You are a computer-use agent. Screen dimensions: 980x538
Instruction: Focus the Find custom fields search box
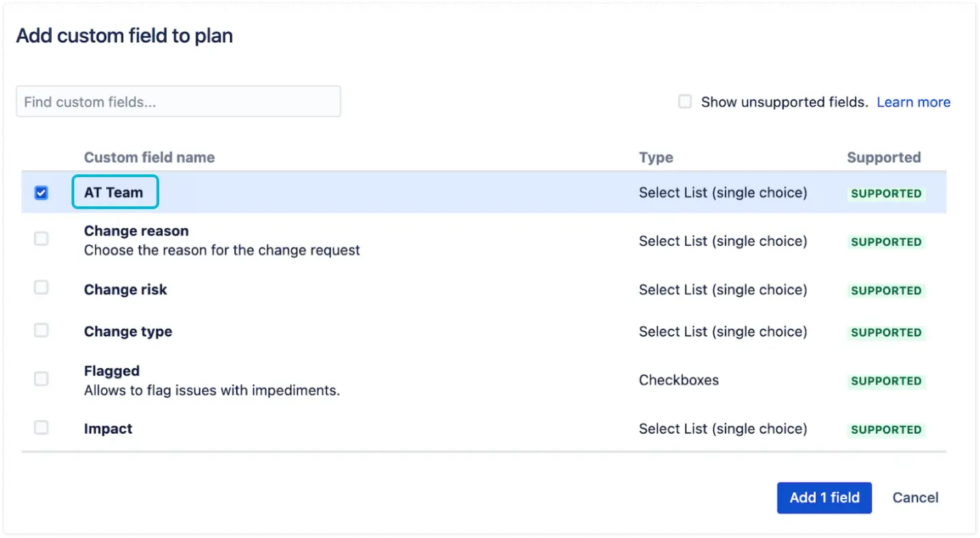(178, 101)
